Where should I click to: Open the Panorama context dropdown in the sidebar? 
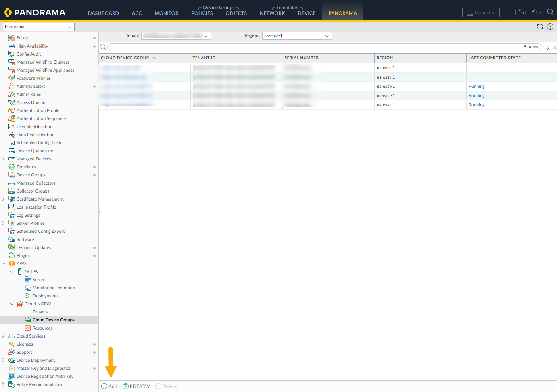pyautogui.click(x=38, y=27)
